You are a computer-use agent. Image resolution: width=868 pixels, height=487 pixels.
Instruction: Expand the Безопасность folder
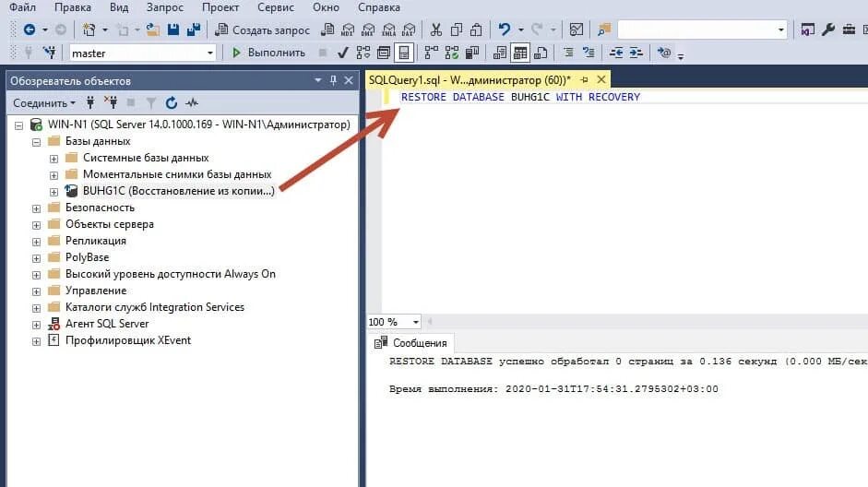coord(37,208)
